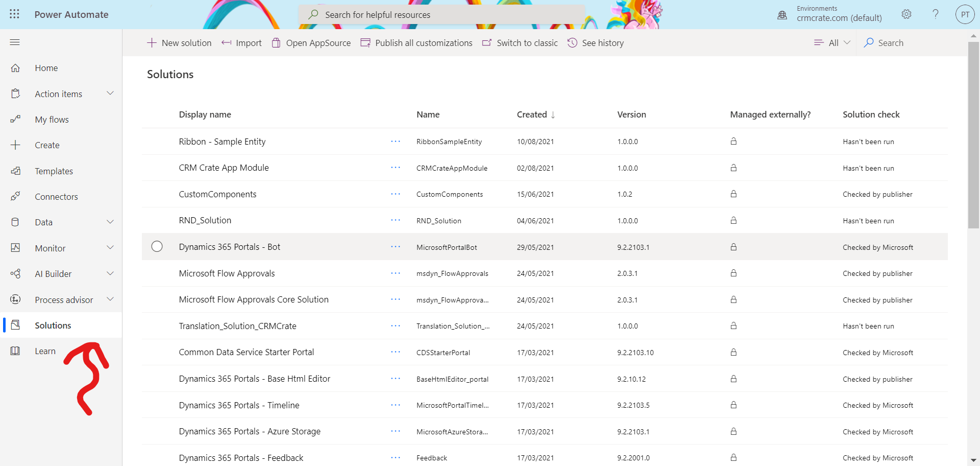This screenshot has height=466, width=980.
Task: Click the settings gear icon
Action: (x=906, y=14)
